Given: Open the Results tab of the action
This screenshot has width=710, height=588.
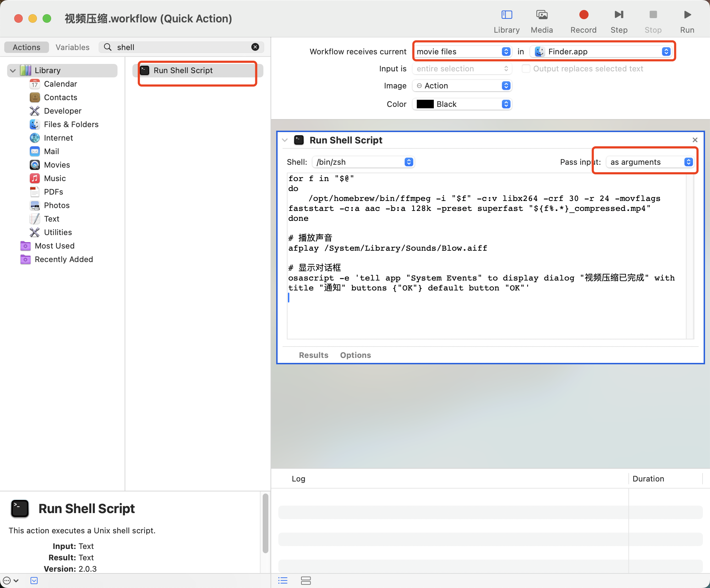Looking at the screenshot, I should tap(313, 355).
